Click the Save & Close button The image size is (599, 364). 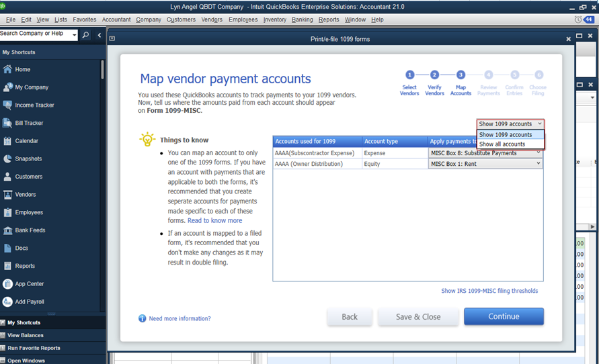pos(418,317)
